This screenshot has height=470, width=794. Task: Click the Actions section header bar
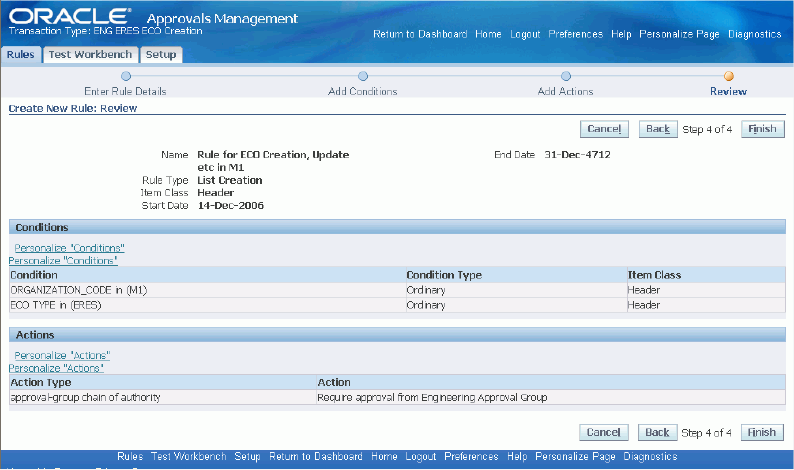[397, 335]
